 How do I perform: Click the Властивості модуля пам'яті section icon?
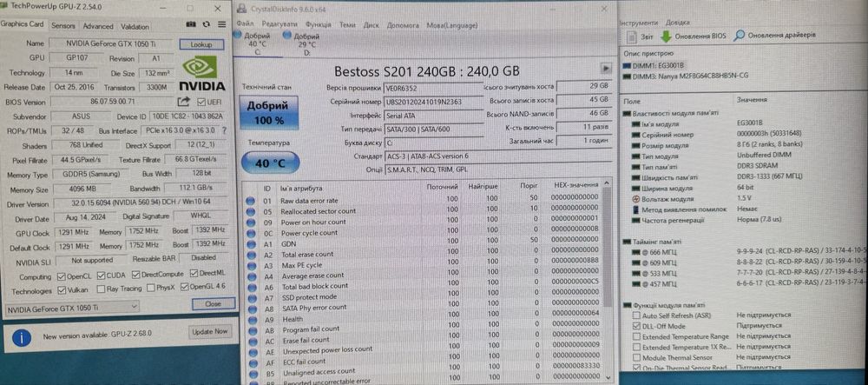click(628, 113)
